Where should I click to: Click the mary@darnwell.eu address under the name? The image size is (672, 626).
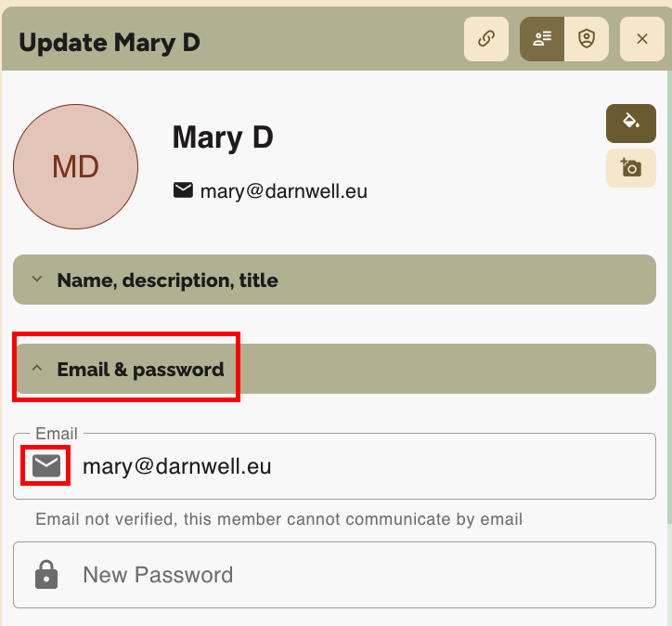[284, 191]
